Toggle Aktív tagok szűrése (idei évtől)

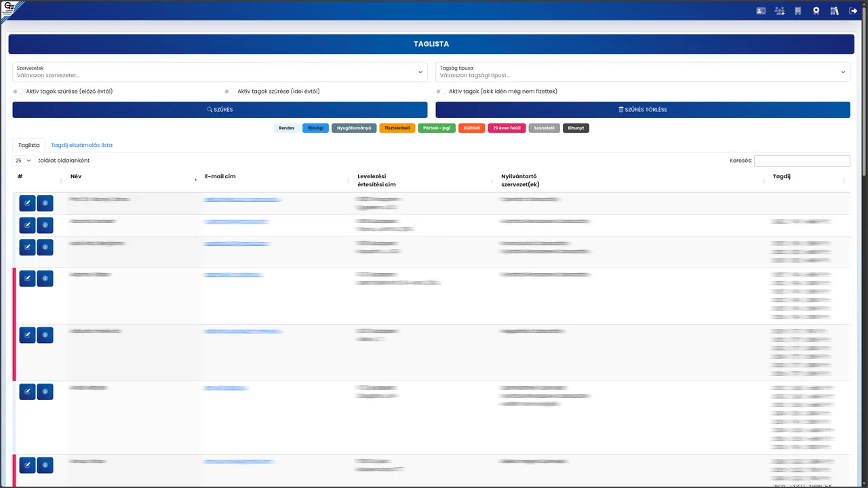[x=230, y=91]
